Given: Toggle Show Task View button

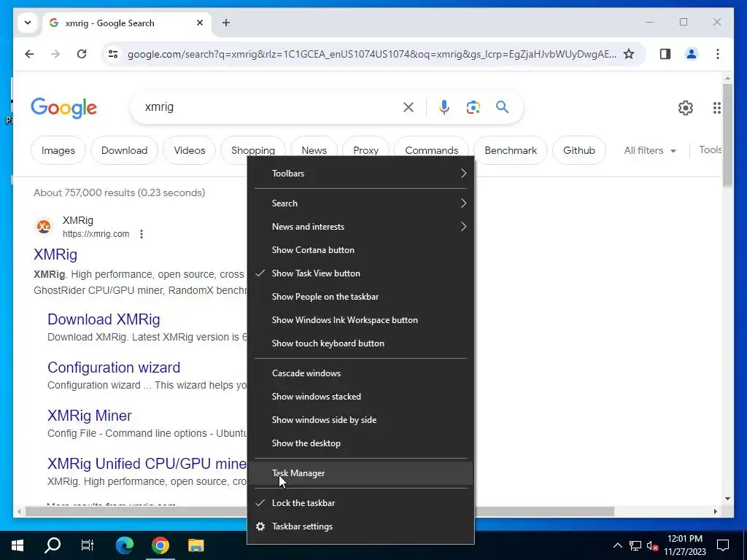Looking at the screenshot, I should point(360,273).
